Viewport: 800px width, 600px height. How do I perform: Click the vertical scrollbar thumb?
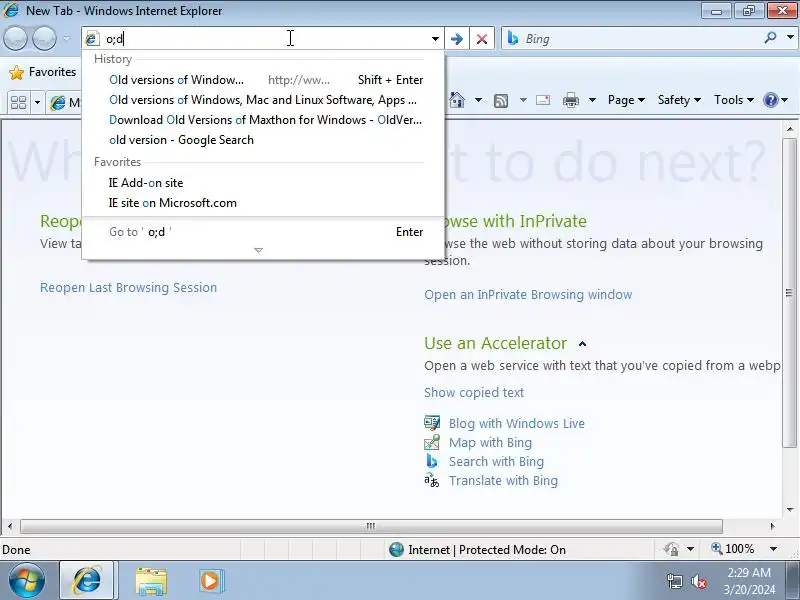(x=789, y=293)
